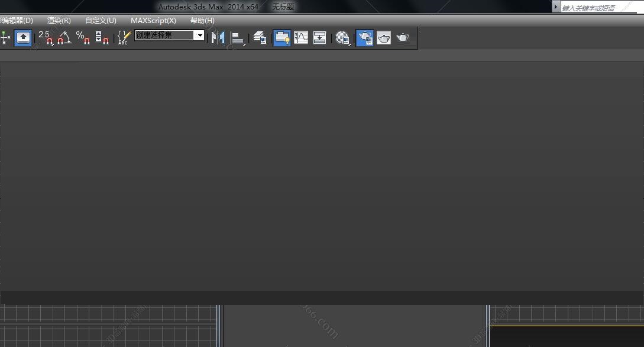The image size is (644, 347).
Task: Enable Angle Snap toggle
Action: click(64, 38)
